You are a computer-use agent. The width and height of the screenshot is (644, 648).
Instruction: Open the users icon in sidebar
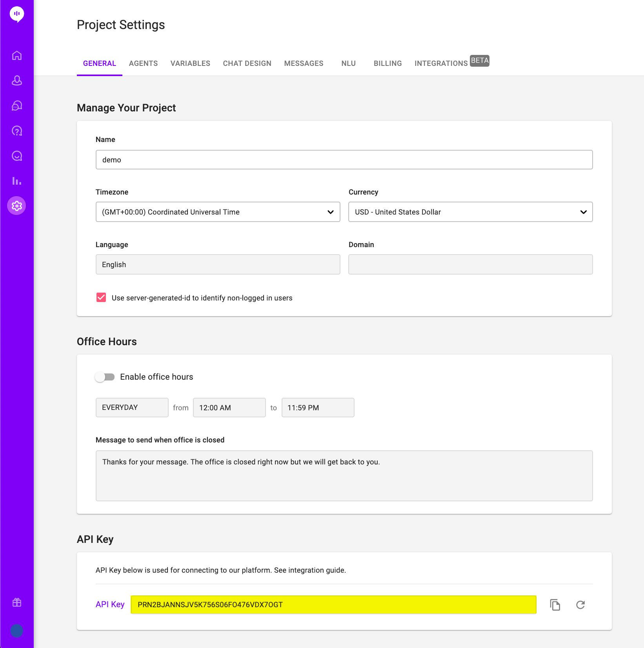[x=17, y=80]
